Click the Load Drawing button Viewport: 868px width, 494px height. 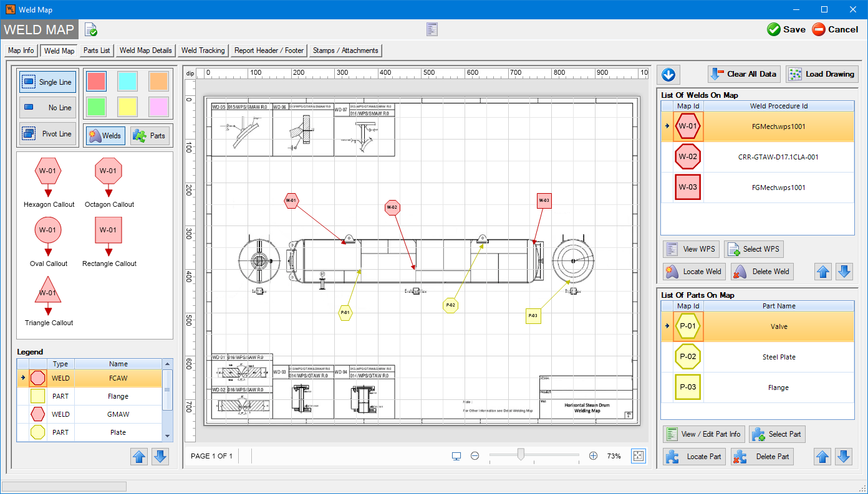[x=822, y=74]
